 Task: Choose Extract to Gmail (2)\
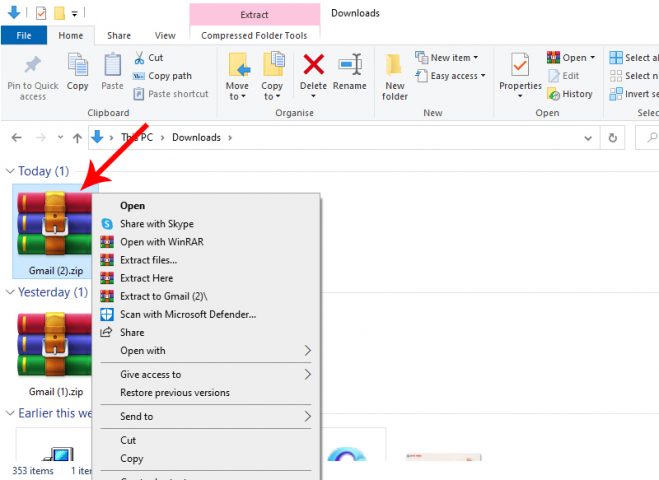click(206, 296)
